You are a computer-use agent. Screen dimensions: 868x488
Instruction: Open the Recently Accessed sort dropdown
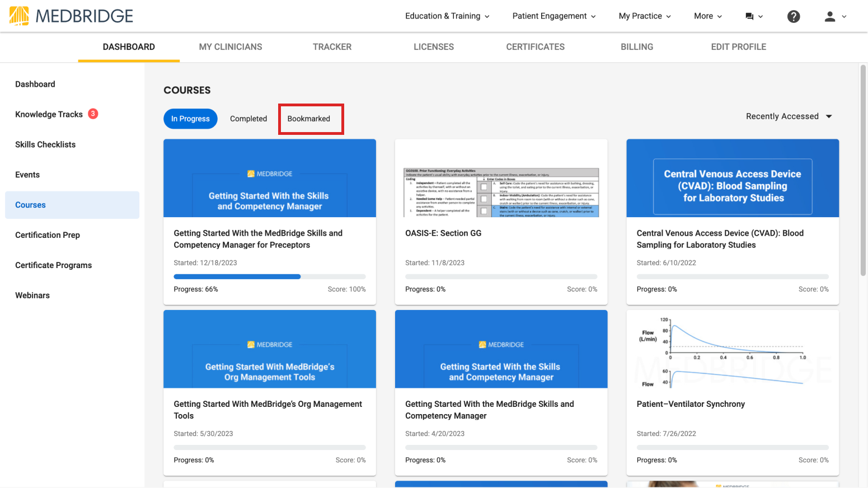[789, 116]
